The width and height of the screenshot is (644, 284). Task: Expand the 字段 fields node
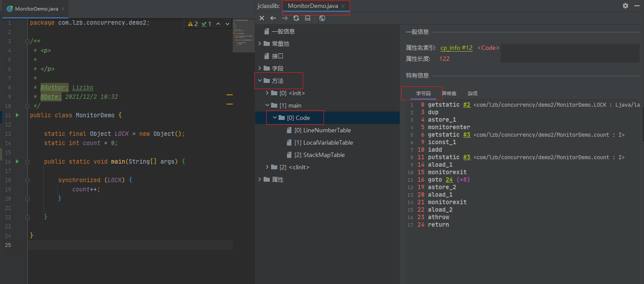click(x=260, y=68)
